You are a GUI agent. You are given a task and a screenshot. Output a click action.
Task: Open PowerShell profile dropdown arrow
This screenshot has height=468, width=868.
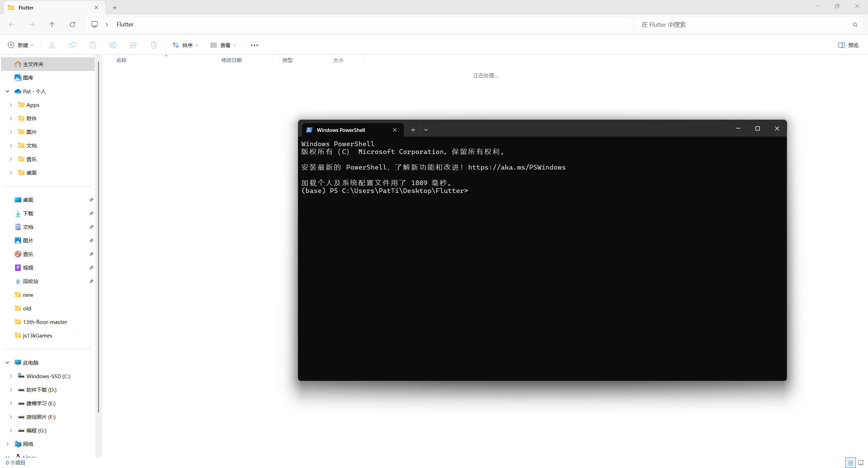click(x=426, y=130)
